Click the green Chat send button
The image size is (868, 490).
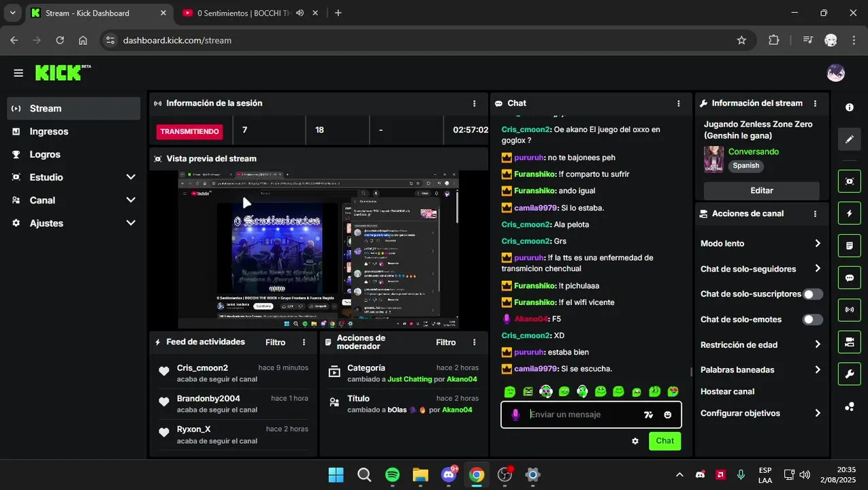pyautogui.click(x=664, y=441)
